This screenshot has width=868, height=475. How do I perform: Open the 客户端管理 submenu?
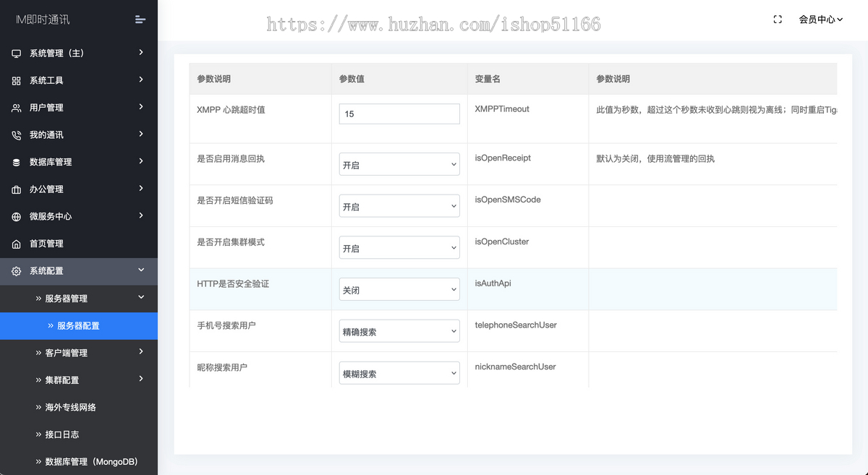(79, 353)
